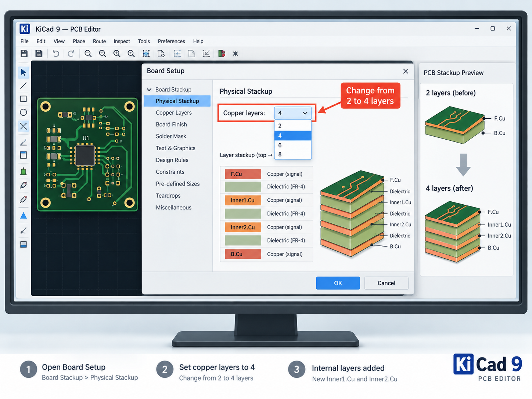Click the KiCad logo in title bar
This screenshot has height=399, width=532.
coord(25,29)
